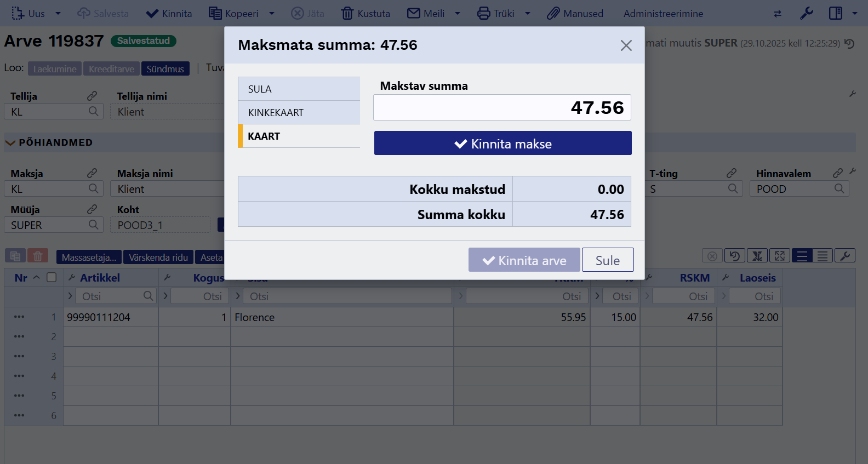Click the Excel export icon above the table
Image resolution: width=868 pixels, height=464 pixels.
[757, 256]
